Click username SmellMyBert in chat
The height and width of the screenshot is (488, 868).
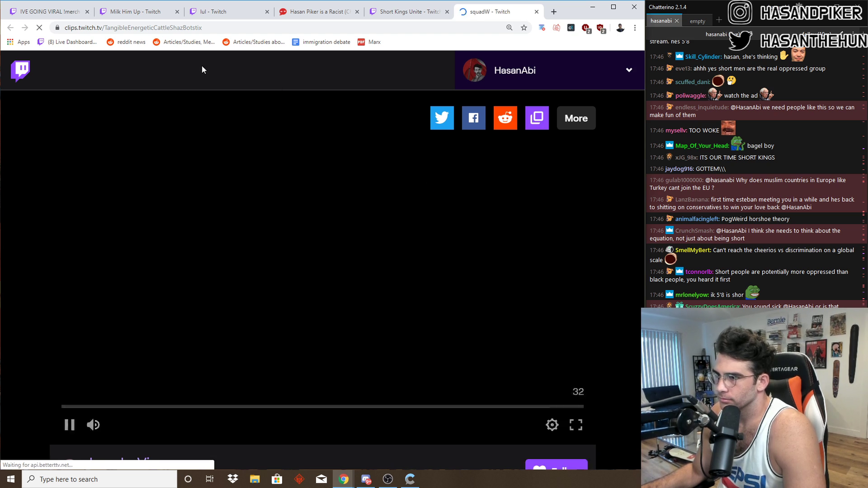(x=693, y=250)
